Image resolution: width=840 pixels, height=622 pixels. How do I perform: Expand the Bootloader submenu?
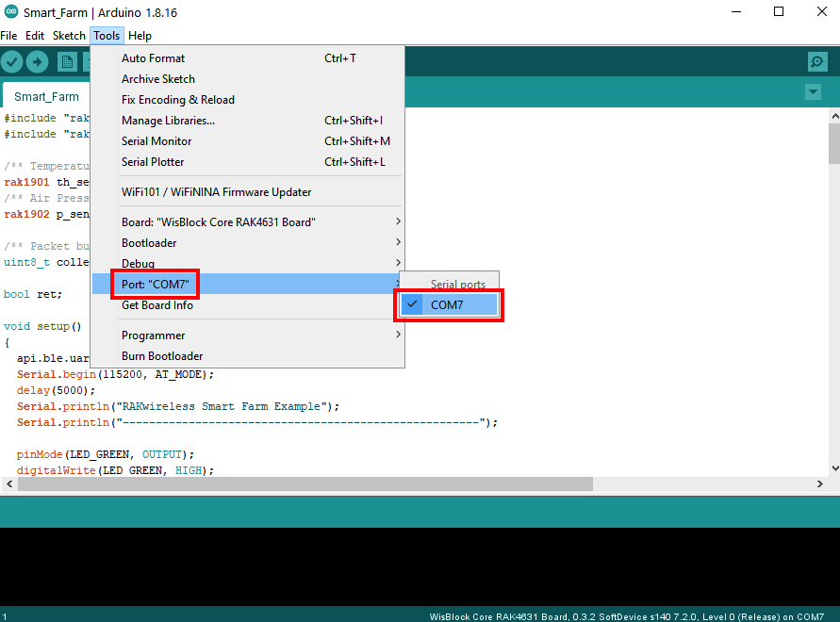pos(248,243)
